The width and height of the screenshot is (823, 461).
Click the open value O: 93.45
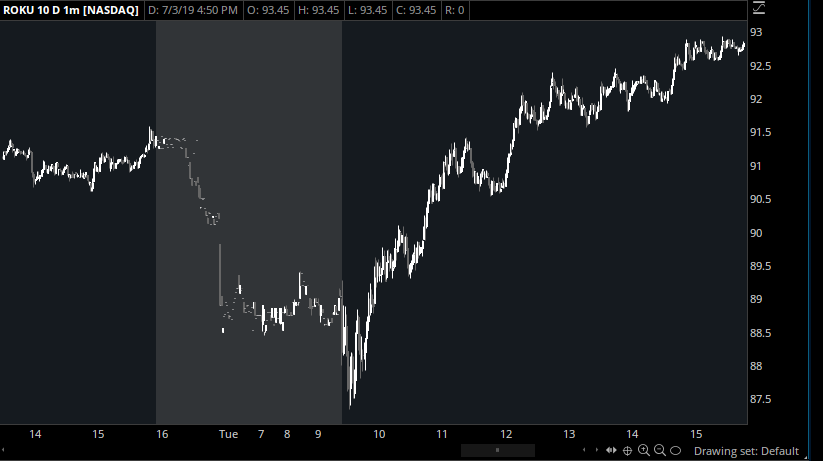(268, 10)
